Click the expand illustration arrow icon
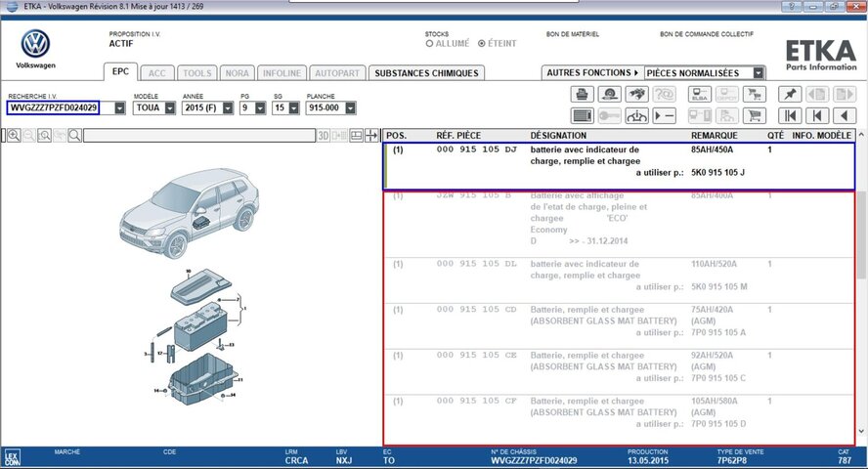 pyautogui.click(x=371, y=136)
